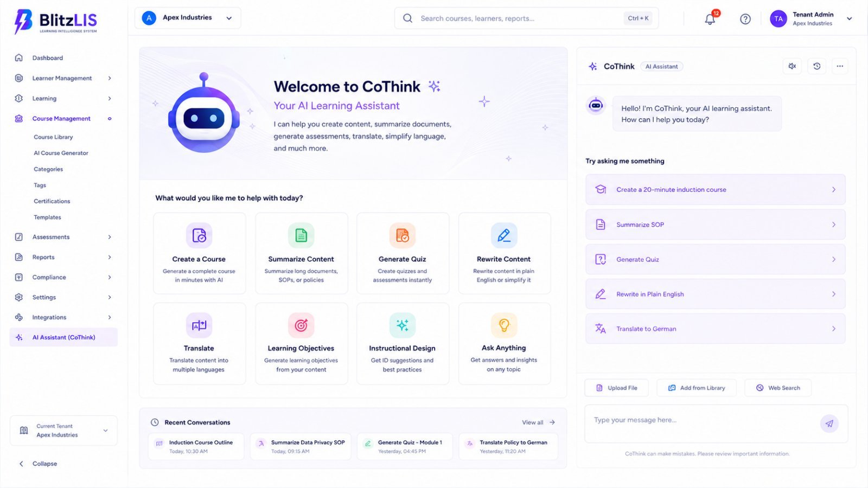
Task: Open the help question mark icon
Action: pos(745,19)
